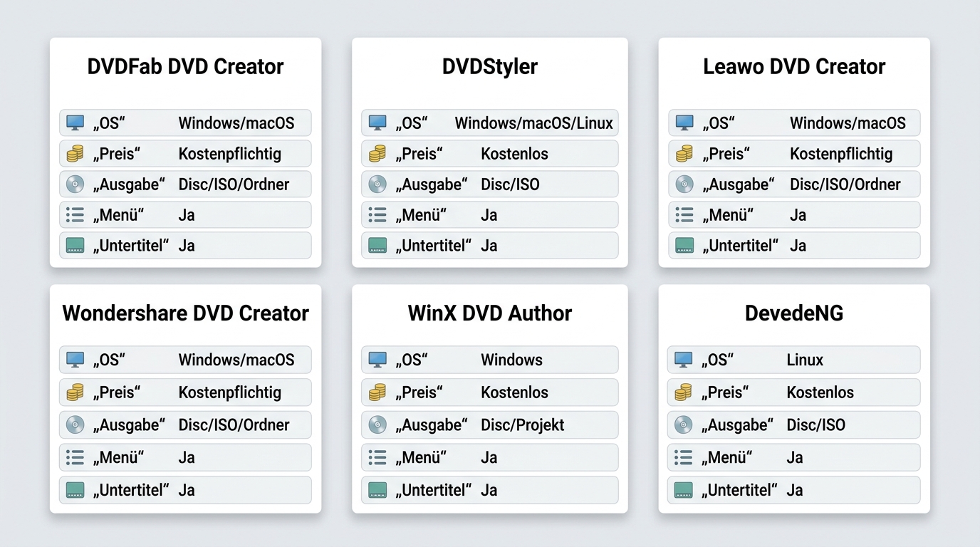Click the „Menü“ label in WinX DVD Author card

[x=421, y=457]
